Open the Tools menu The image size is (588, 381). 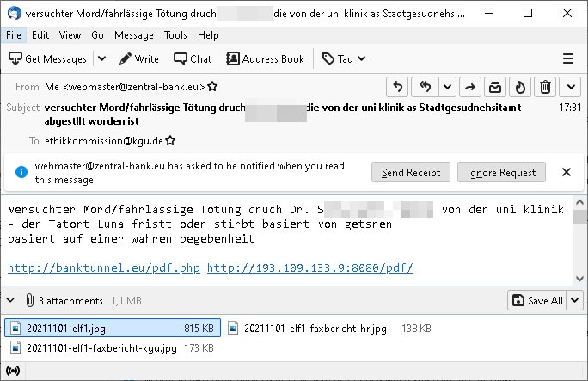(x=175, y=35)
